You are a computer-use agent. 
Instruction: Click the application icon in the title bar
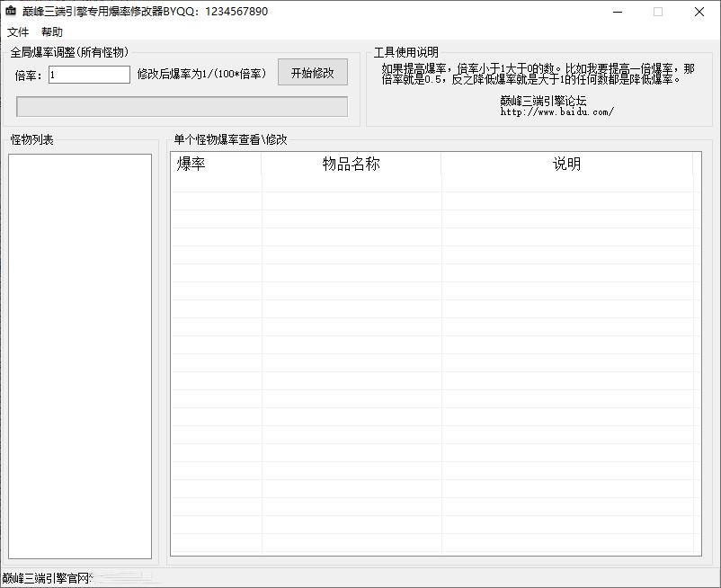click(11, 12)
